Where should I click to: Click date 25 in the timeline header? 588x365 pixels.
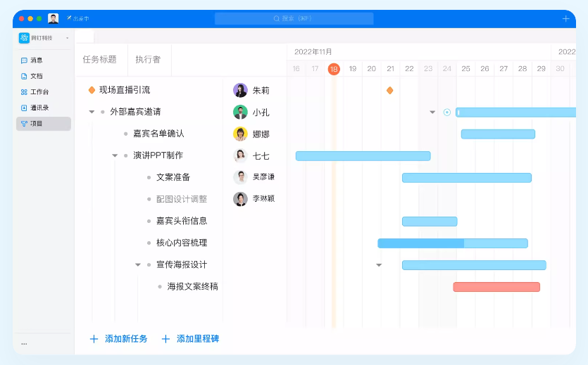465,68
